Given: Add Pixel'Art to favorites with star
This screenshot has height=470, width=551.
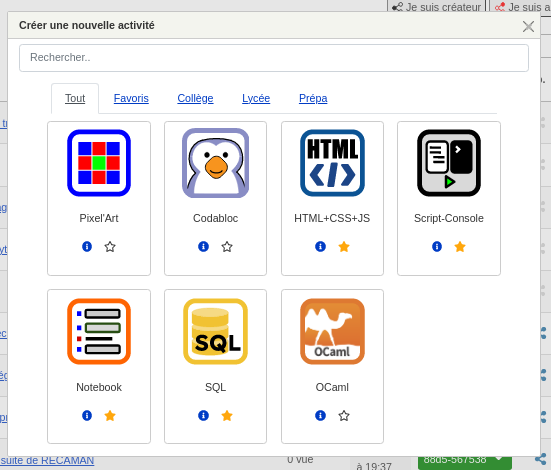Looking at the screenshot, I should point(110,246).
